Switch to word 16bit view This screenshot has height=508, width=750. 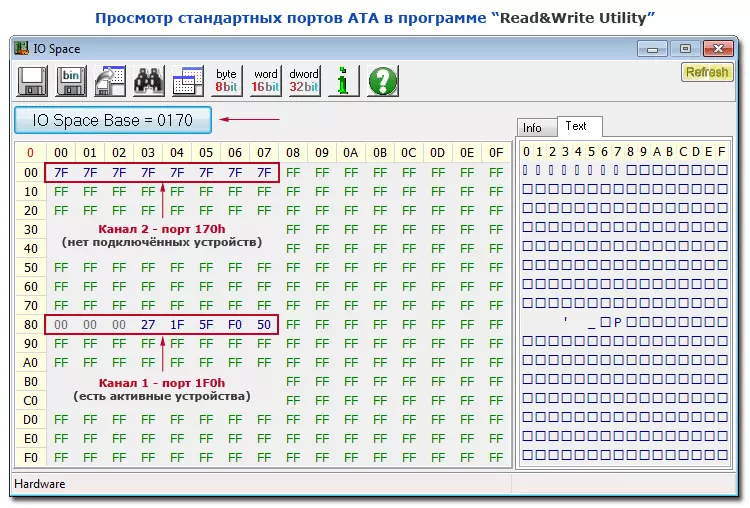pos(265,80)
